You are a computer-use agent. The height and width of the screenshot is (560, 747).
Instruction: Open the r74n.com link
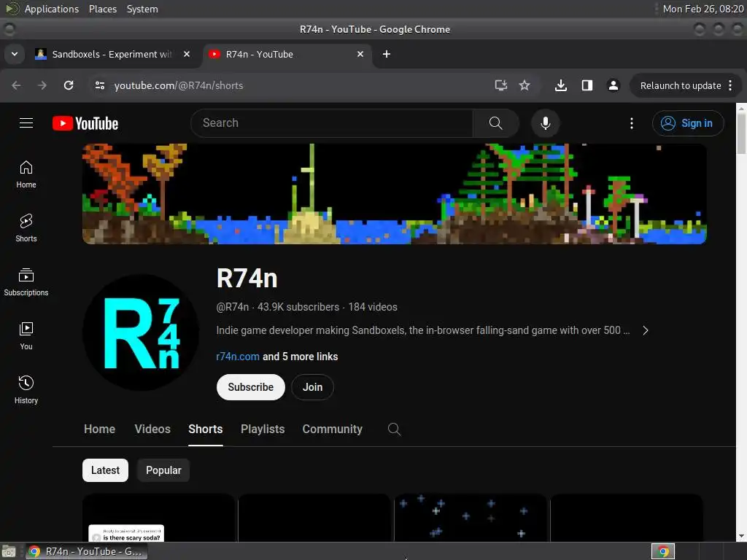pos(238,357)
